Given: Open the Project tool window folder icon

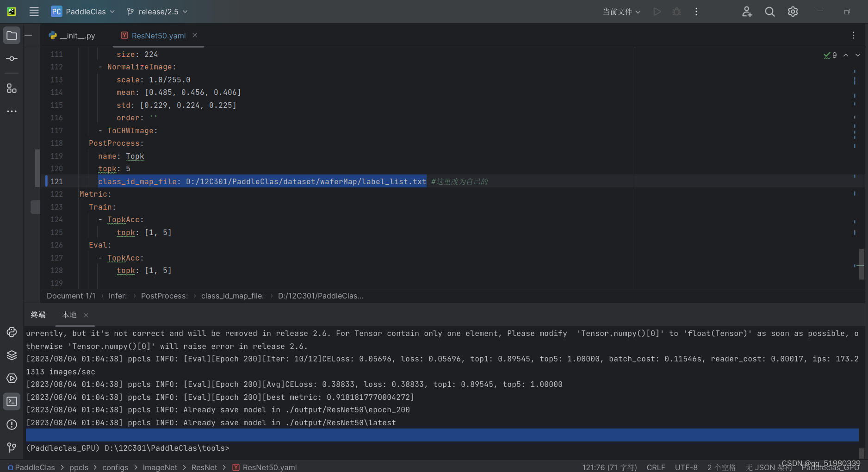Looking at the screenshot, I should [12, 36].
